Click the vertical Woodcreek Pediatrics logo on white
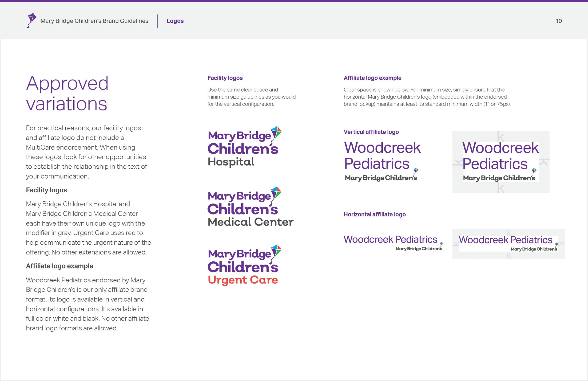Screen dimensions: 588x381 click(x=382, y=161)
